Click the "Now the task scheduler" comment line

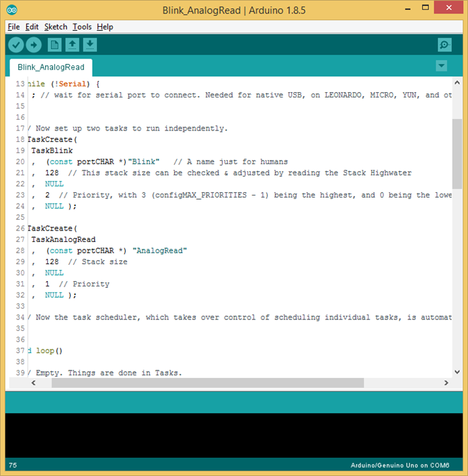(x=239, y=317)
